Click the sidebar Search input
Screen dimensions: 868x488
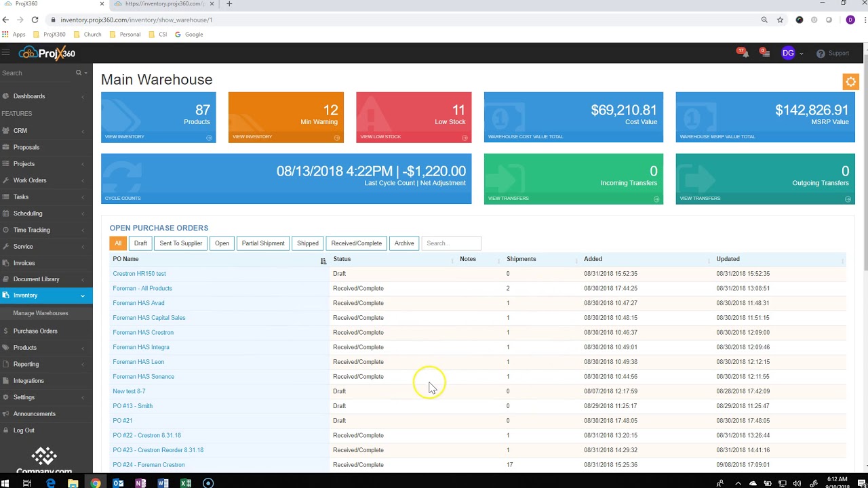point(37,73)
